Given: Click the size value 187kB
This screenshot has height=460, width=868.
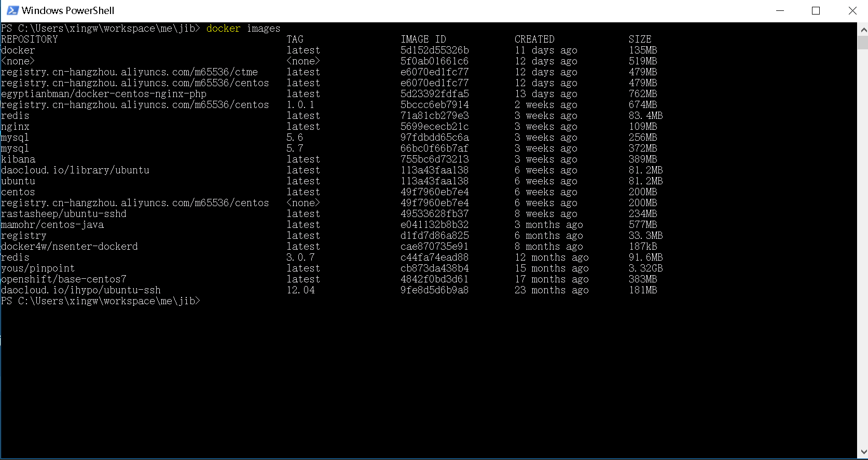Looking at the screenshot, I should click(x=643, y=247).
